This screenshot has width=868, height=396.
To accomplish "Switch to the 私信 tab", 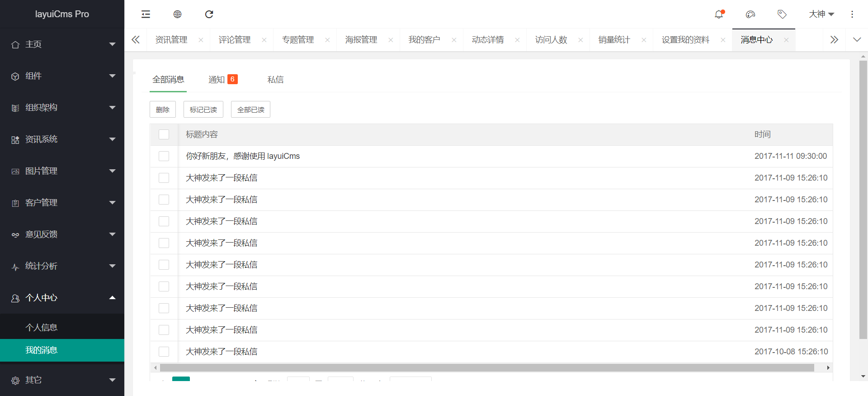I will pyautogui.click(x=275, y=80).
